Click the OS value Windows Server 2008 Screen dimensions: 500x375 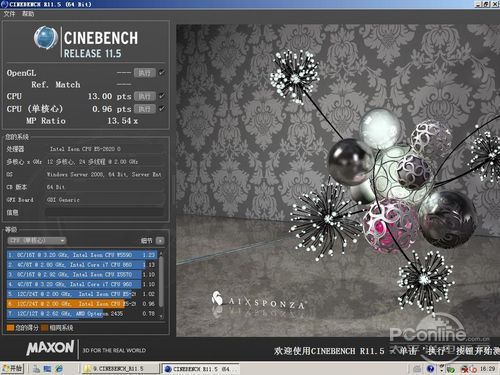(x=105, y=174)
